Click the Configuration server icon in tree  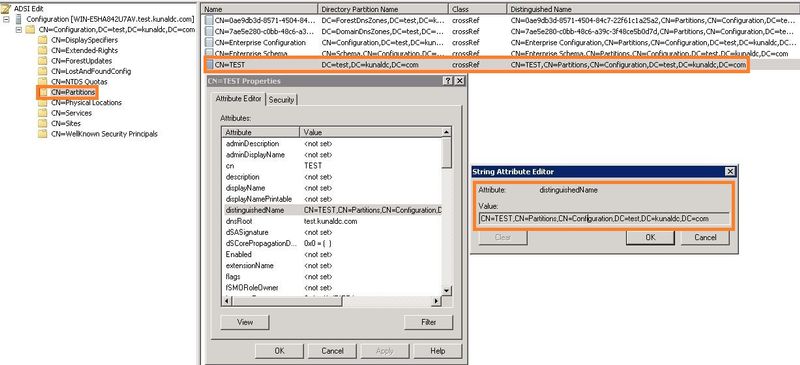pyautogui.click(x=19, y=19)
